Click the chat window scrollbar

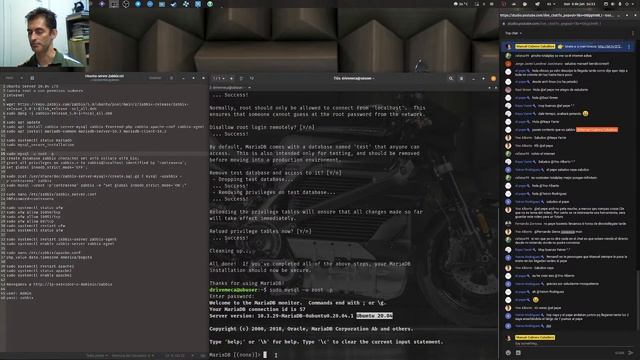tap(638, 299)
